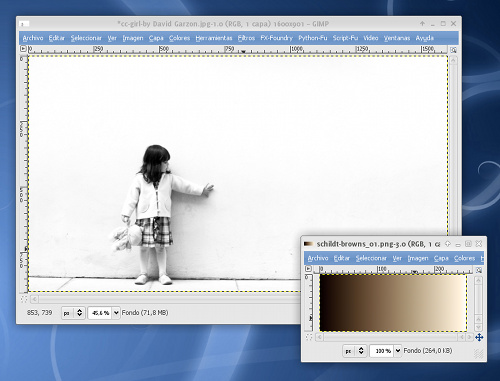Open the Capa menu in main GIMP window
The image size is (500, 381).
pyautogui.click(x=156, y=38)
